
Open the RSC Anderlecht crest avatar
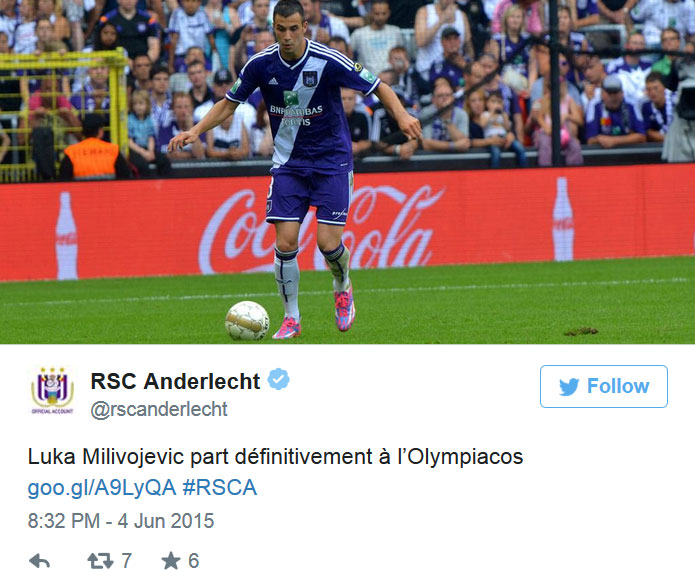(x=52, y=390)
